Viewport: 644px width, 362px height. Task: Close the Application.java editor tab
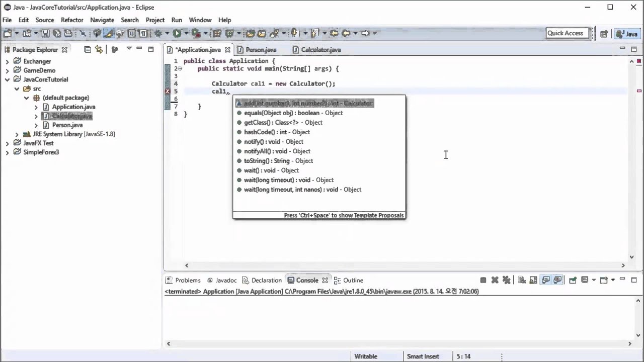tap(227, 50)
